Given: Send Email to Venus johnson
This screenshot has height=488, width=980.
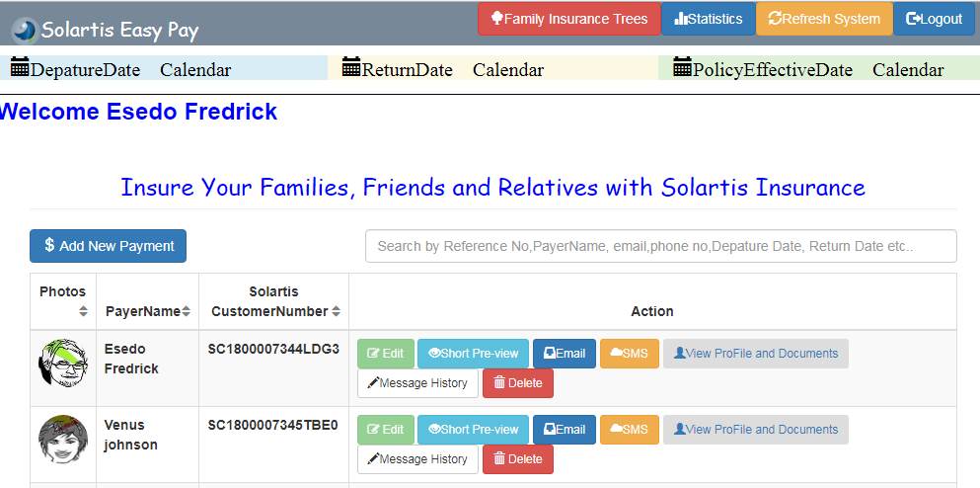Looking at the screenshot, I should point(565,430).
